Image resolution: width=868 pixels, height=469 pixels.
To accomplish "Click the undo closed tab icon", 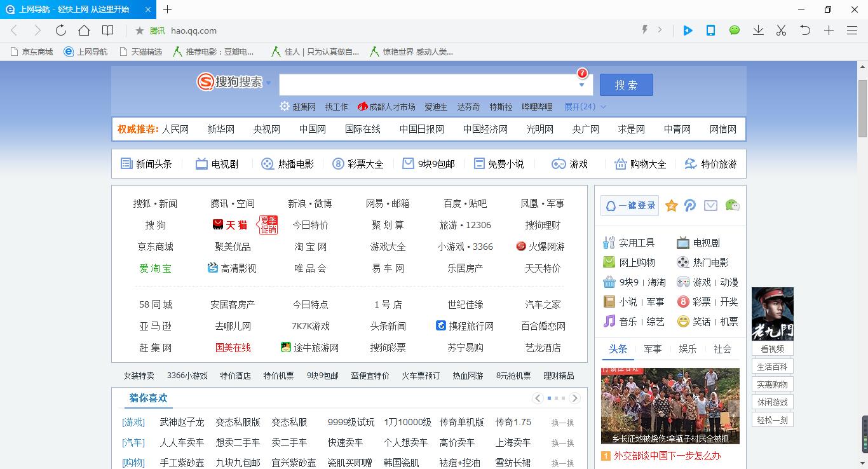I will point(805,31).
